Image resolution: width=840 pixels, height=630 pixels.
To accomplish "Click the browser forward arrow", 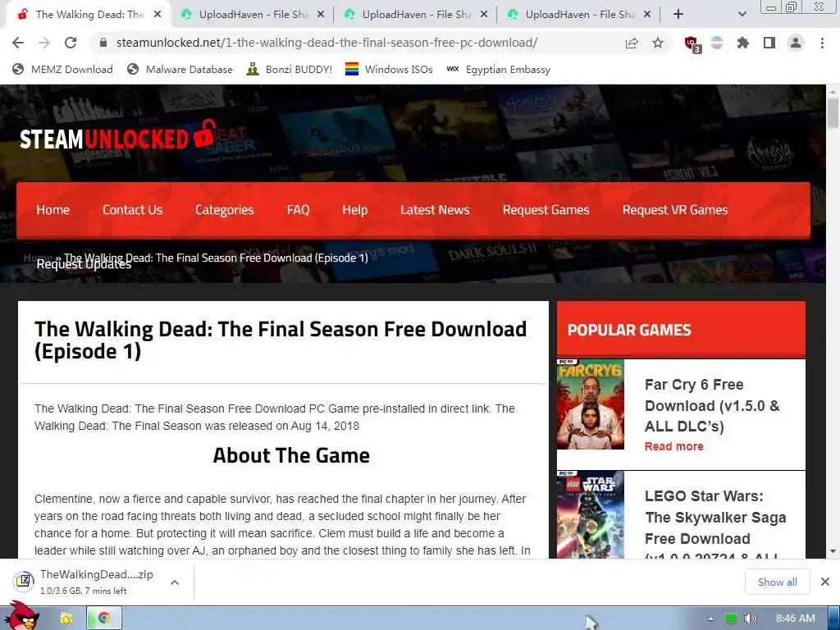I will click(x=44, y=43).
